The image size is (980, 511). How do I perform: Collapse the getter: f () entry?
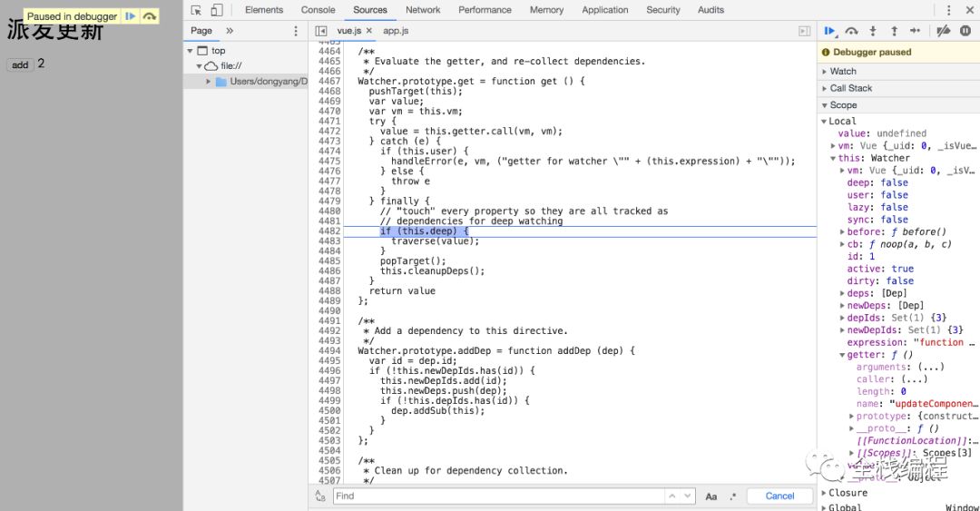842,355
